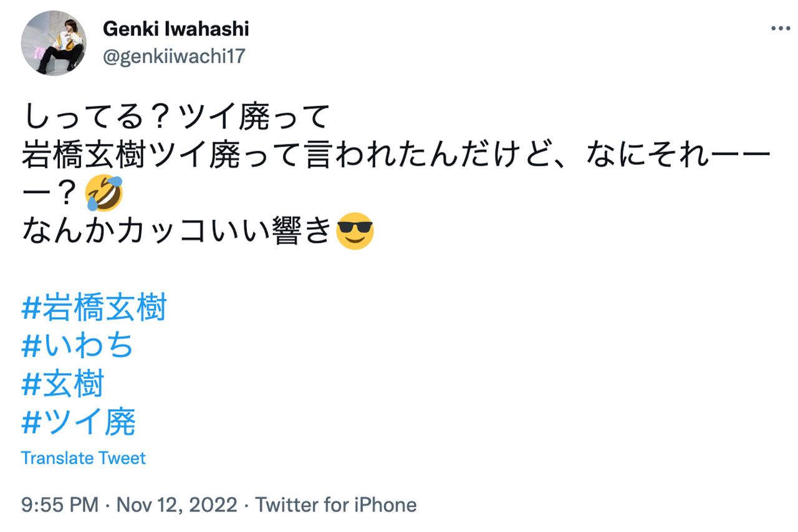
Task: Click the Translate Tweet link
Action: pos(84,457)
